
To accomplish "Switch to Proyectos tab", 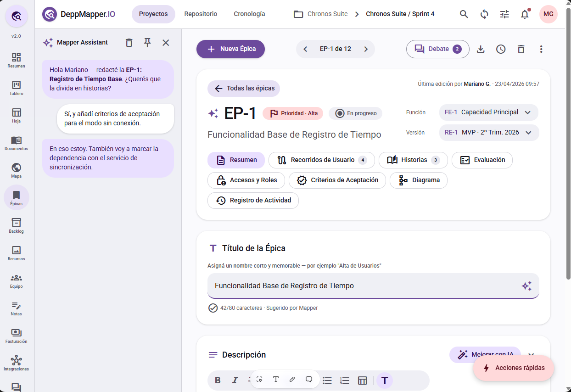I will point(153,14).
